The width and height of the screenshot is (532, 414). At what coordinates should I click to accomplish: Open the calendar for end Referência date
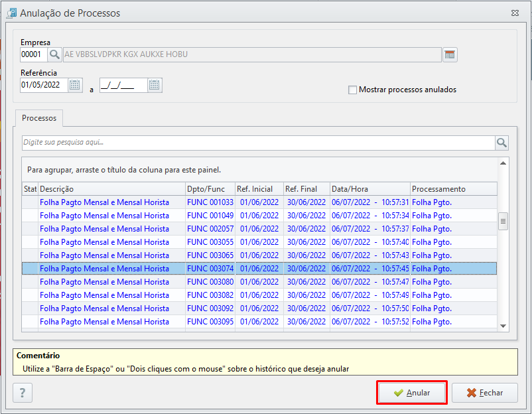point(155,85)
